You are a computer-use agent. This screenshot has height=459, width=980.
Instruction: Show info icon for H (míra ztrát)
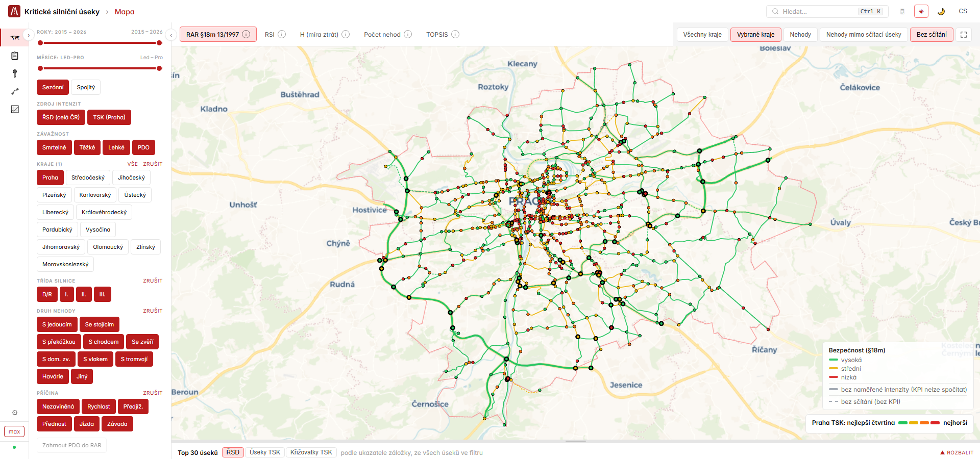(x=346, y=34)
